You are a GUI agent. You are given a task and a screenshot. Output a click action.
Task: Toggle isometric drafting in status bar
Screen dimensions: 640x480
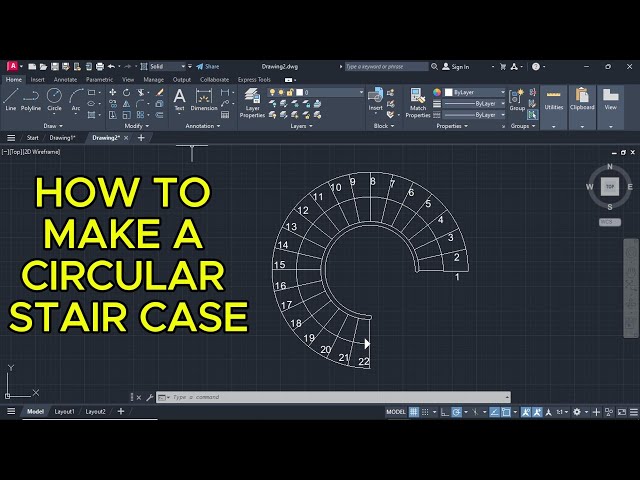point(475,412)
